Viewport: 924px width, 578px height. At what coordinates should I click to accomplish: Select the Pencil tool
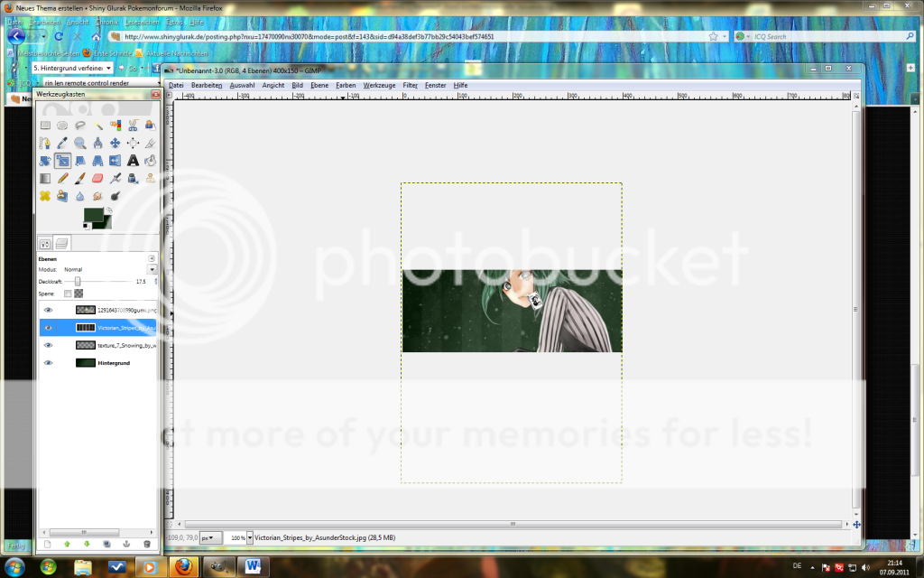click(x=62, y=178)
